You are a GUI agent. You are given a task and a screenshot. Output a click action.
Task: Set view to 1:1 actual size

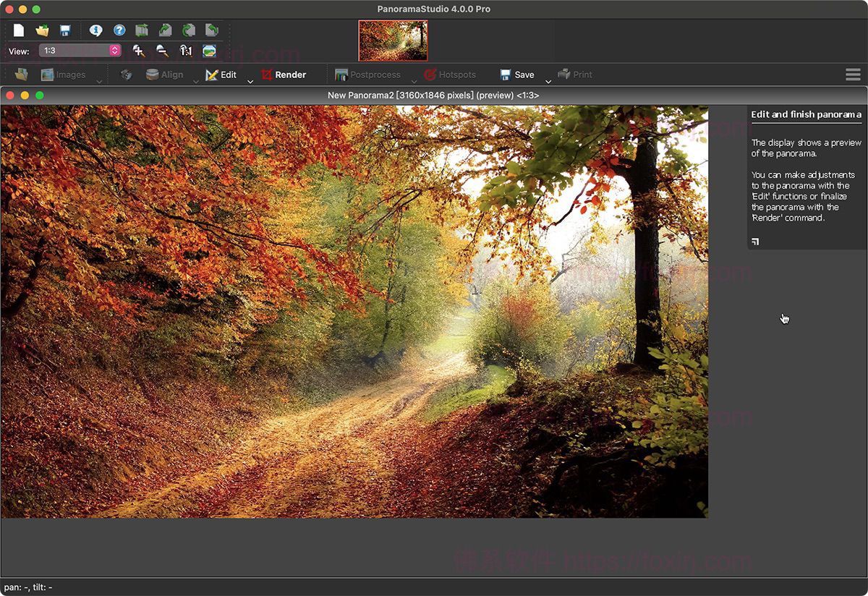186,51
